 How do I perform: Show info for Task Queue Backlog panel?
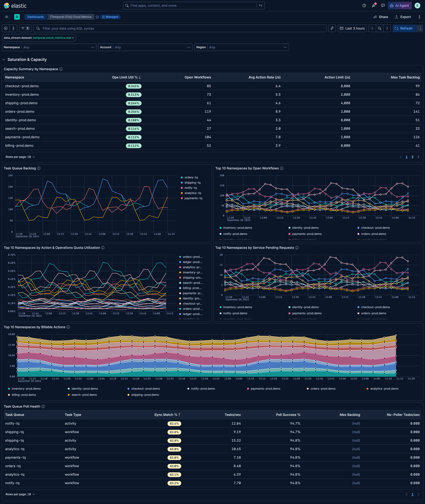pyautogui.click(x=39, y=168)
